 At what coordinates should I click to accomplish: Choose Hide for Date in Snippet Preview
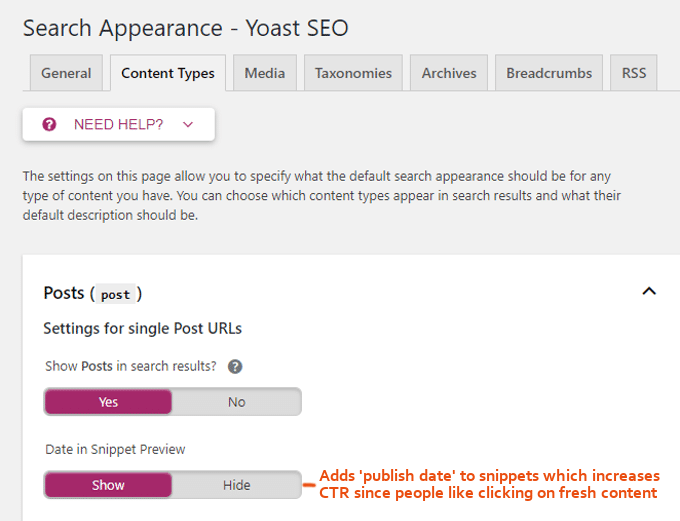(x=236, y=485)
